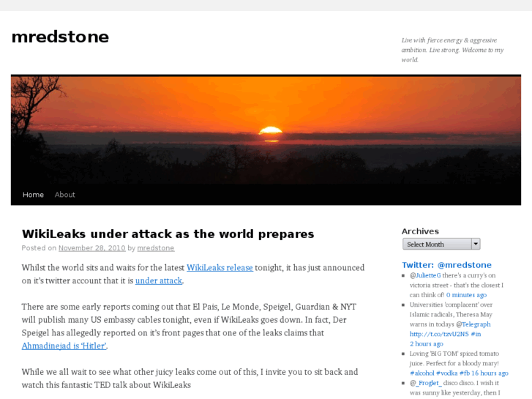
Task: Click paragraph starting 'There are some early reports'
Action: point(189,326)
